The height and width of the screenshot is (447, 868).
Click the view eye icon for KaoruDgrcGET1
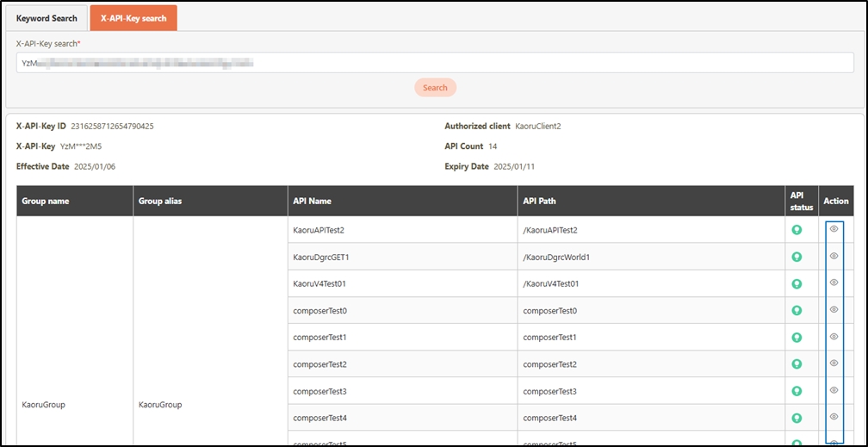pos(834,256)
